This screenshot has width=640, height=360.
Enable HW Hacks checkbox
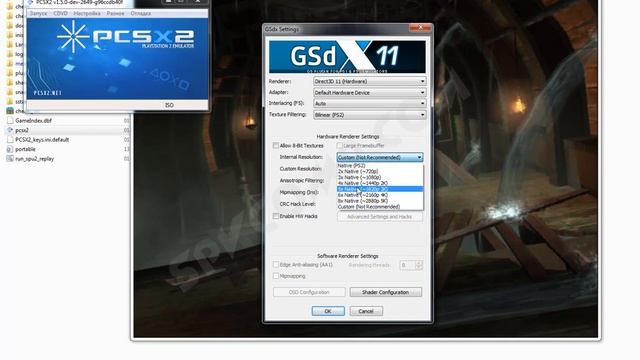pyautogui.click(x=276, y=216)
